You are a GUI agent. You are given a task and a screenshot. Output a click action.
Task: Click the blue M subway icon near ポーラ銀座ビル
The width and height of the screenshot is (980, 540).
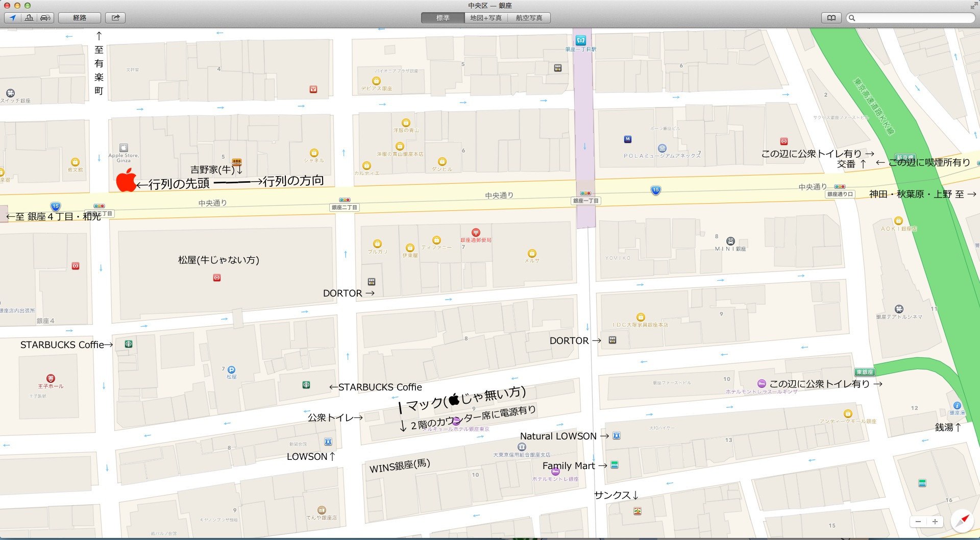[628, 139]
